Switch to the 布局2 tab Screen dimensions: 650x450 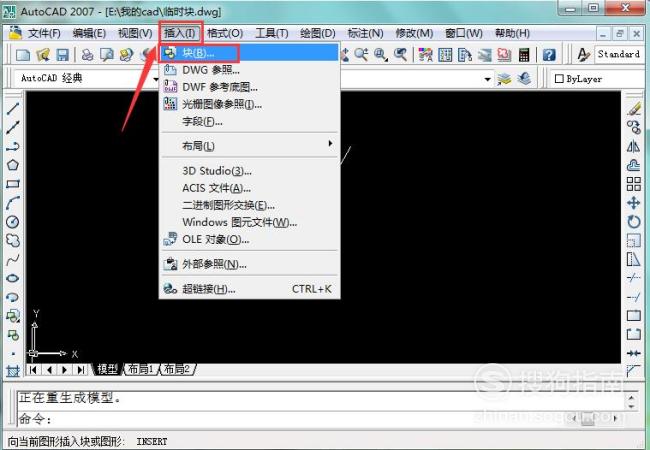point(177,369)
